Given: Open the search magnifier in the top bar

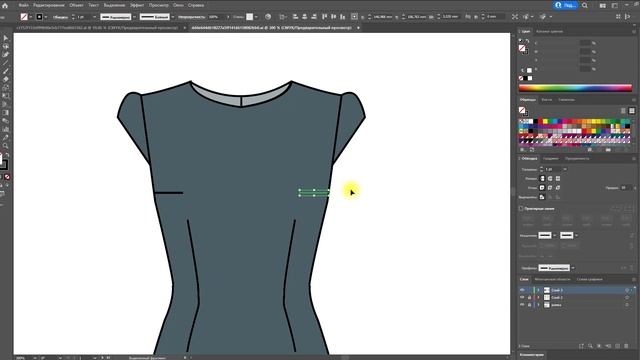Looking at the screenshot, I should pyautogui.click(x=585, y=5).
